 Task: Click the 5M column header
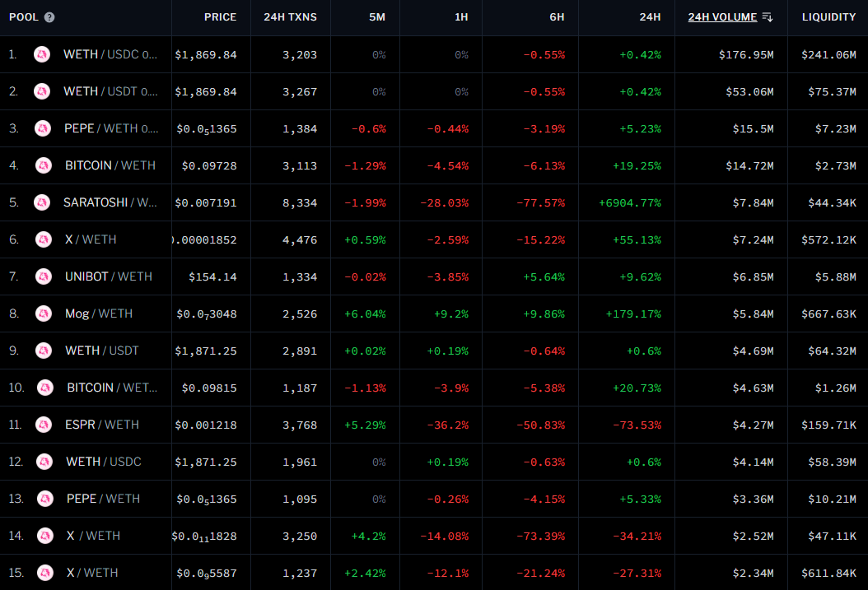377,17
